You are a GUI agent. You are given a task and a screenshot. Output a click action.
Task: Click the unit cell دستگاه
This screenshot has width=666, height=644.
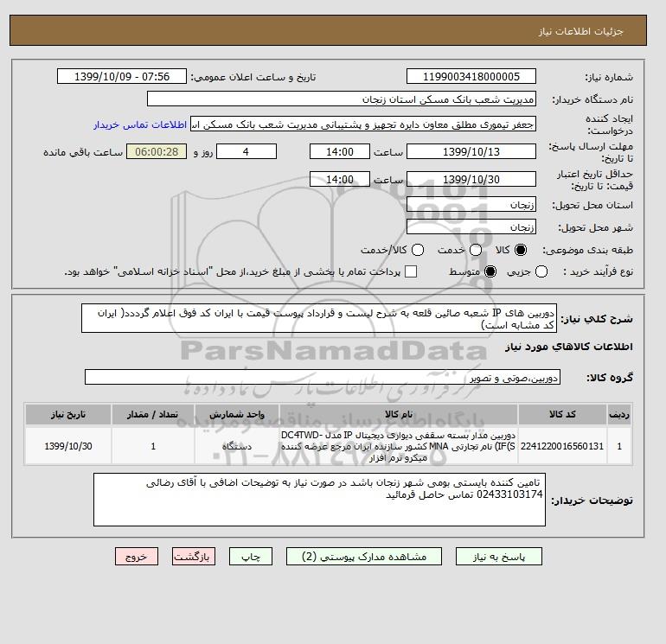point(237,446)
